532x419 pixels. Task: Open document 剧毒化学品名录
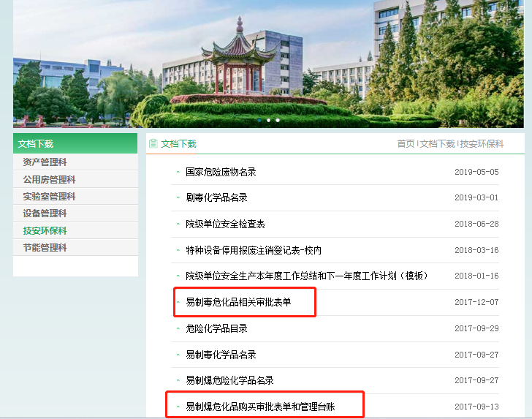[x=216, y=197]
